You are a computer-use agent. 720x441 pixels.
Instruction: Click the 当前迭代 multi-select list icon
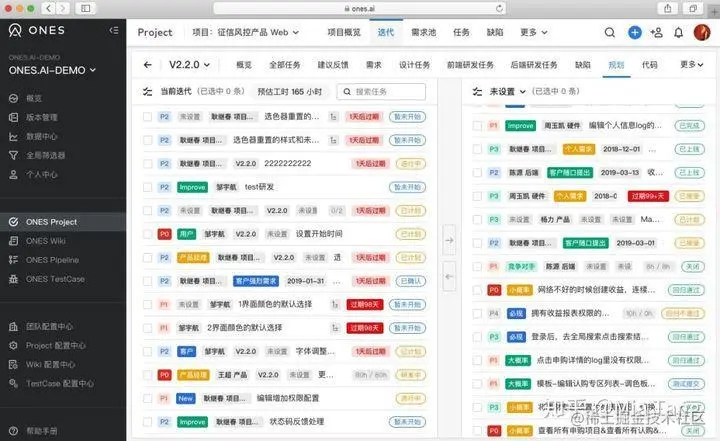point(147,91)
